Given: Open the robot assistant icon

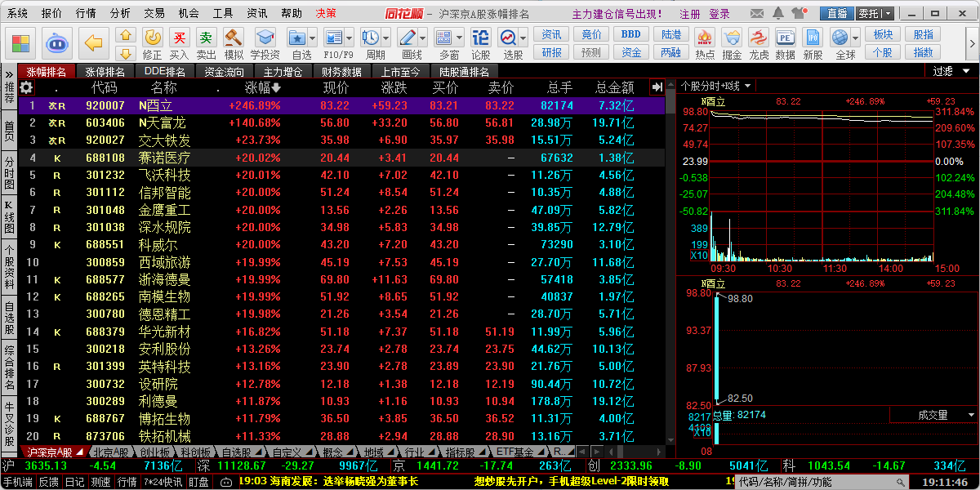Looking at the screenshot, I should [57, 42].
